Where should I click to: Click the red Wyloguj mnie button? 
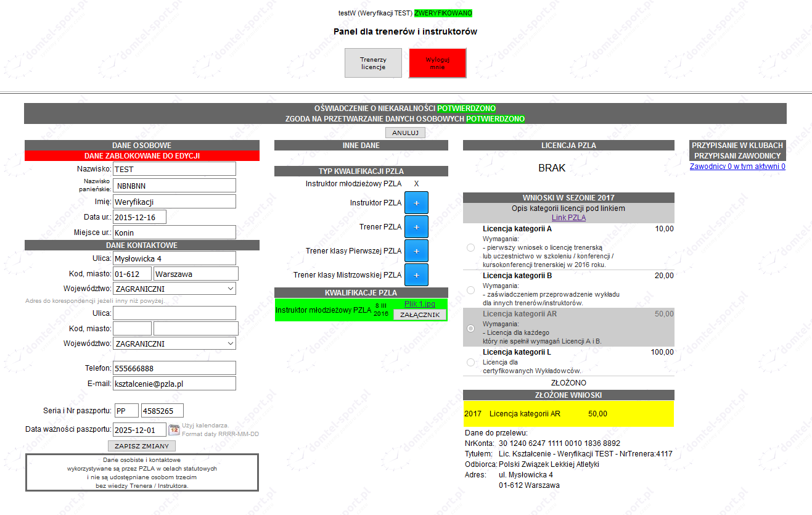[438, 63]
